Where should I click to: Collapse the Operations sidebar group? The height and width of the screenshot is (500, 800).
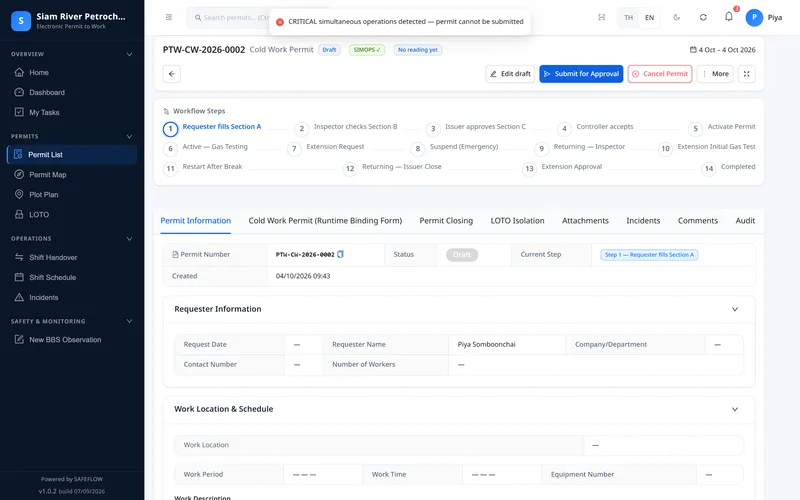(129, 239)
